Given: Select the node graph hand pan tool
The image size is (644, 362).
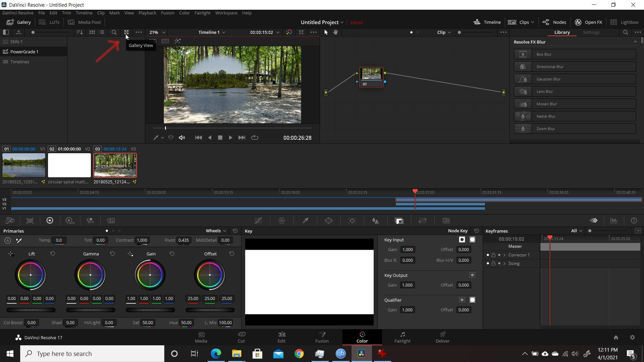Looking at the screenshot, I should point(336,32).
